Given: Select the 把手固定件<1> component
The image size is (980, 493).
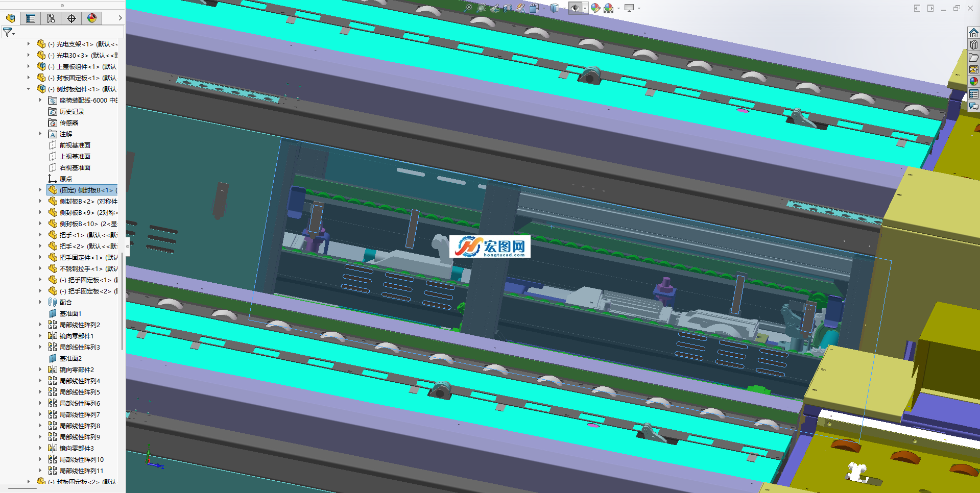Looking at the screenshot, I should click(83, 257).
